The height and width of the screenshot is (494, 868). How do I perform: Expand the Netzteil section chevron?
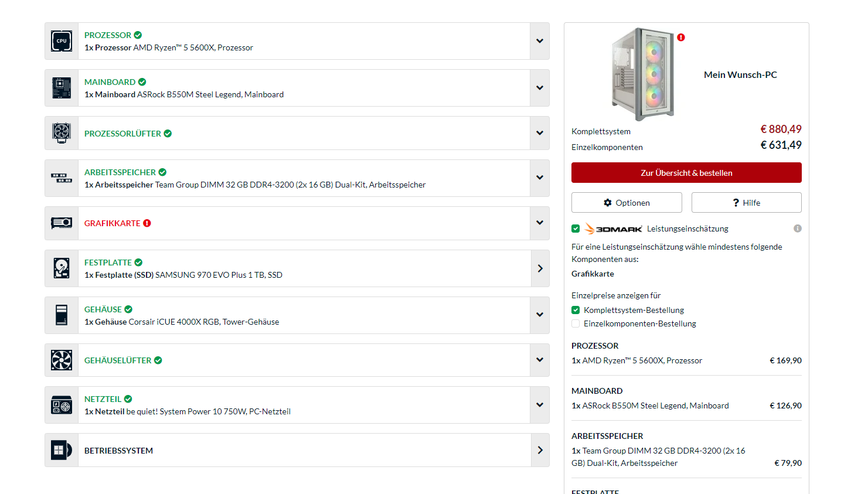click(540, 405)
